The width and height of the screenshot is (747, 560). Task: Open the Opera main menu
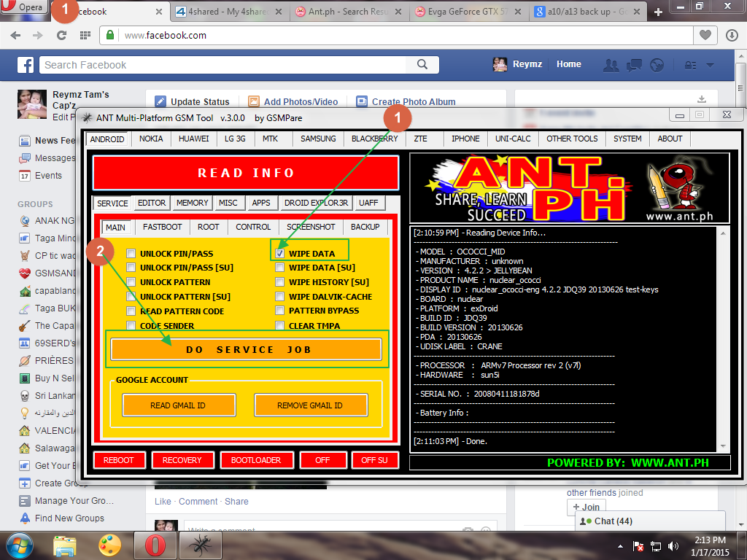tap(25, 7)
